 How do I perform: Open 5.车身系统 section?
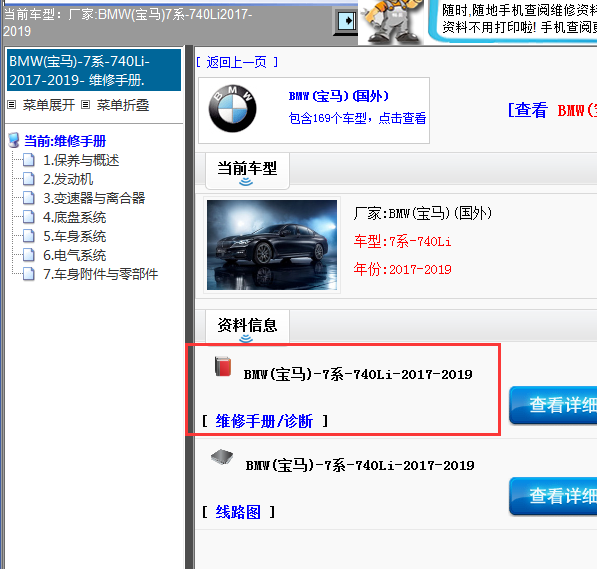click(75, 236)
